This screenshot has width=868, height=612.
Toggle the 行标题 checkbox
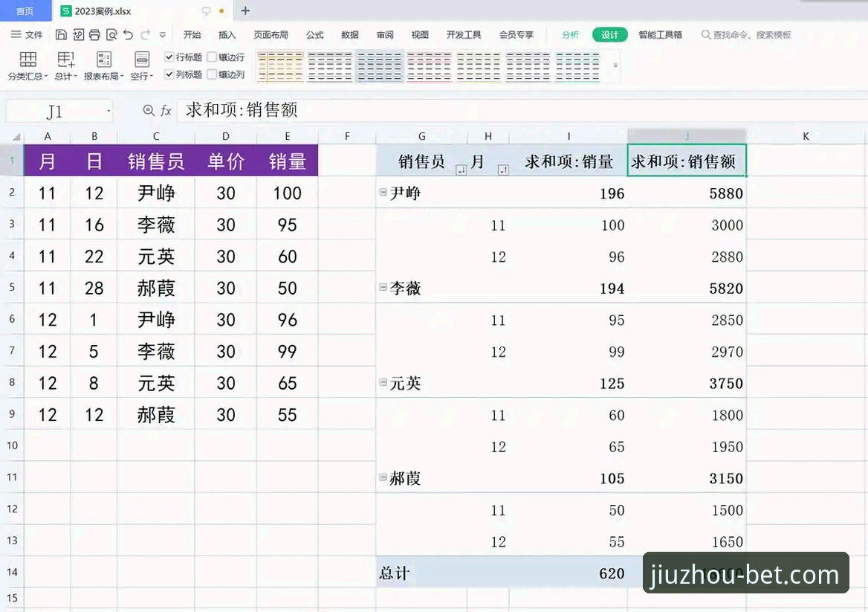coord(169,57)
